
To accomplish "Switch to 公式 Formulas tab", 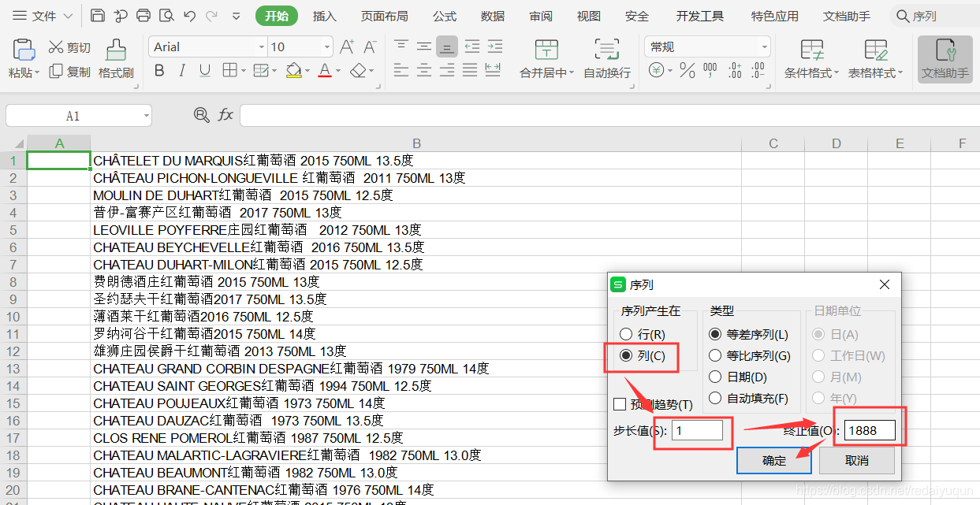I will (445, 16).
